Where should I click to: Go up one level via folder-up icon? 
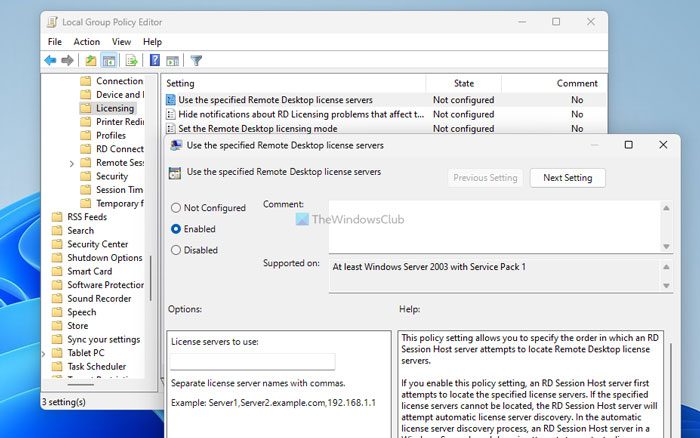[91, 60]
